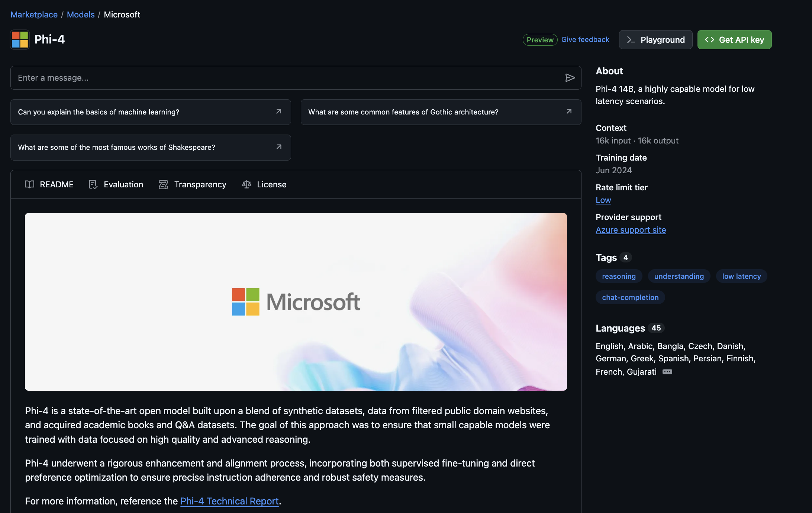Click the terminal icon on Playground button
Screen dimensions: 812x513
(x=631, y=40)
